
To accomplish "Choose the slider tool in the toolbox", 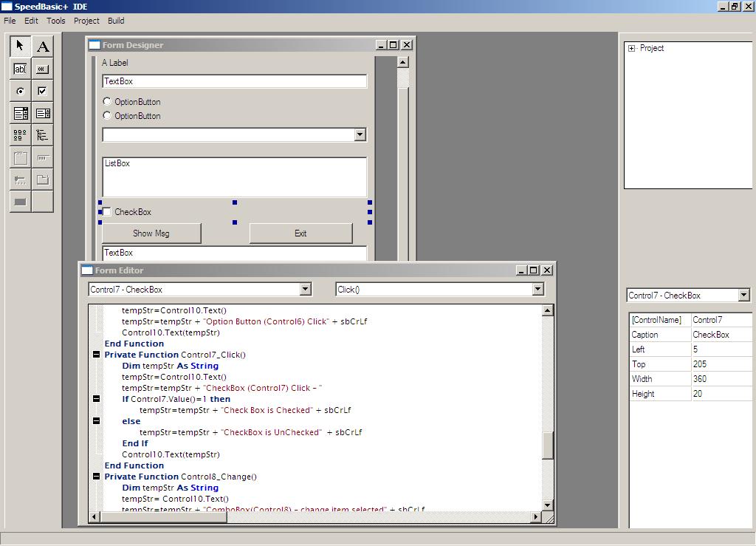I will coord(20,180).
